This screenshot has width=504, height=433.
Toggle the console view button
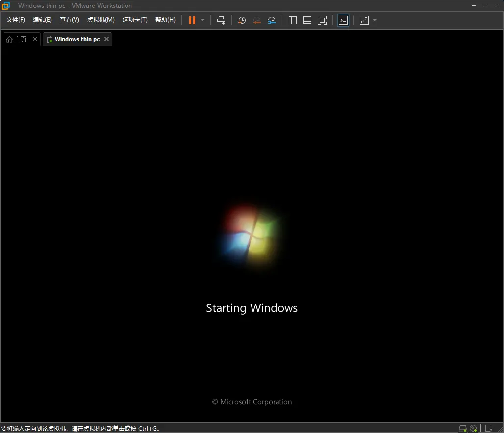click(x=343, y=20)
